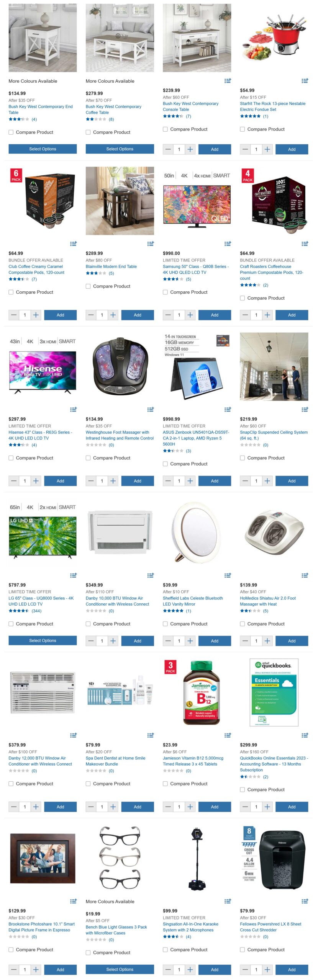The height and width of the screenshot is (980, 313).
Task: Add Starfrit fondue set to list icon
Action: [x=305, y=81]
